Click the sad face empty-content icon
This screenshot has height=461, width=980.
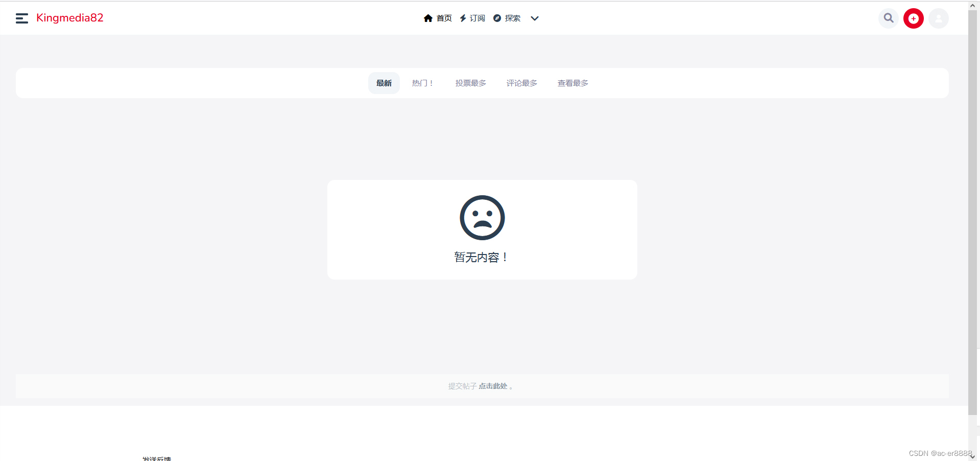[x=482, y=218]
